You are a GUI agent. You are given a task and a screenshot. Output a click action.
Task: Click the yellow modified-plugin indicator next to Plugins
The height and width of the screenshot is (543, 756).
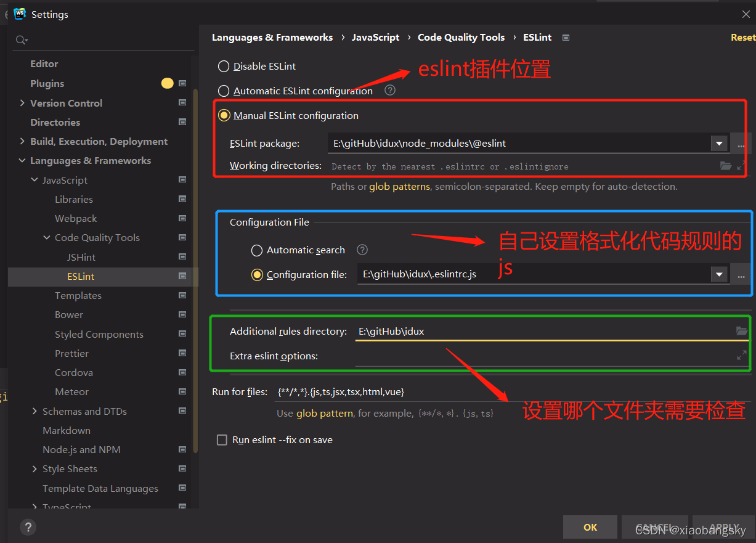167,83
